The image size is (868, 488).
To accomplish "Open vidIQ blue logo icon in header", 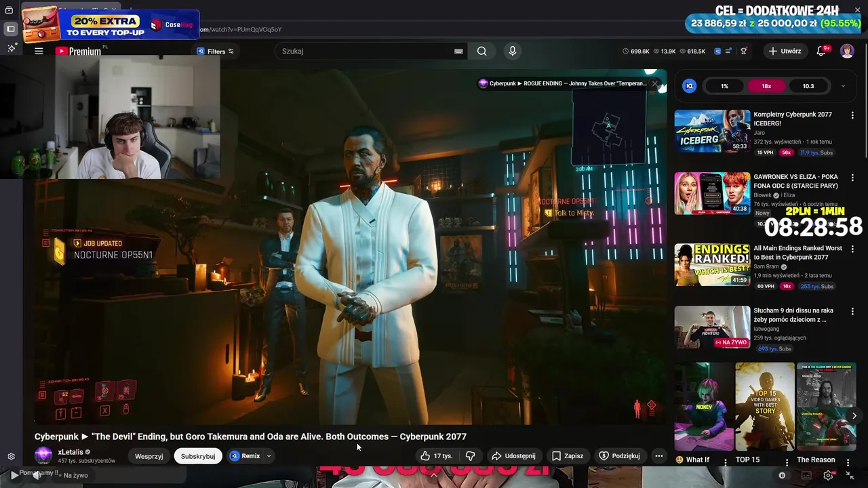I will [x=717, y=52].
